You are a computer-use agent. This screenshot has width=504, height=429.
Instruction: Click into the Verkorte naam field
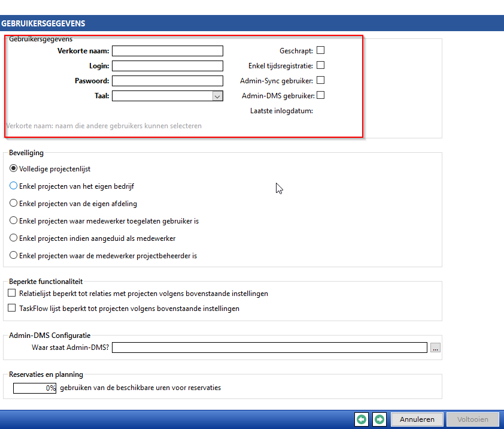click(167, 51)
